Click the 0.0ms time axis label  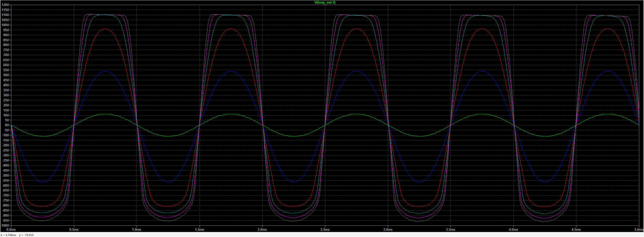coord(11,229)
